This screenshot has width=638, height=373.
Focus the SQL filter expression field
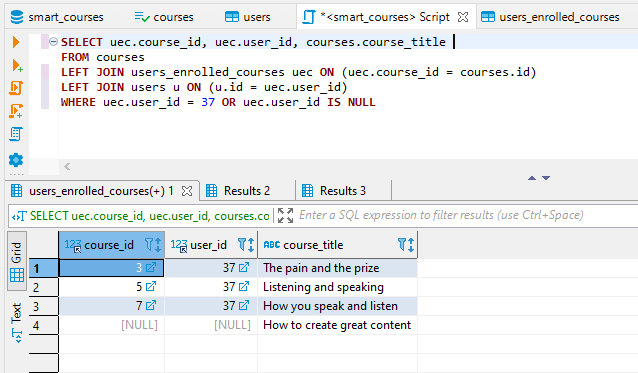(441, 215)
